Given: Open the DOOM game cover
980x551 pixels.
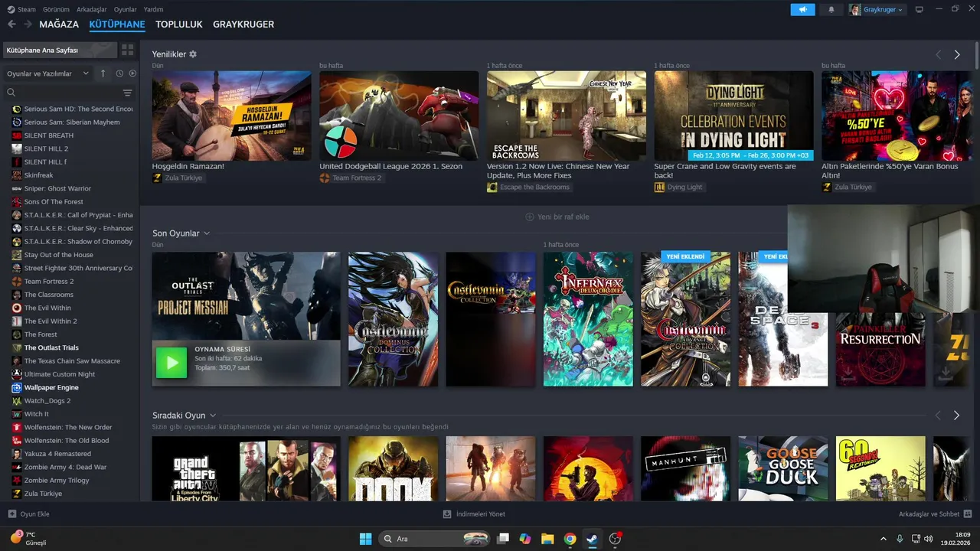Looking at the screenshot, I should click(393, 468).
